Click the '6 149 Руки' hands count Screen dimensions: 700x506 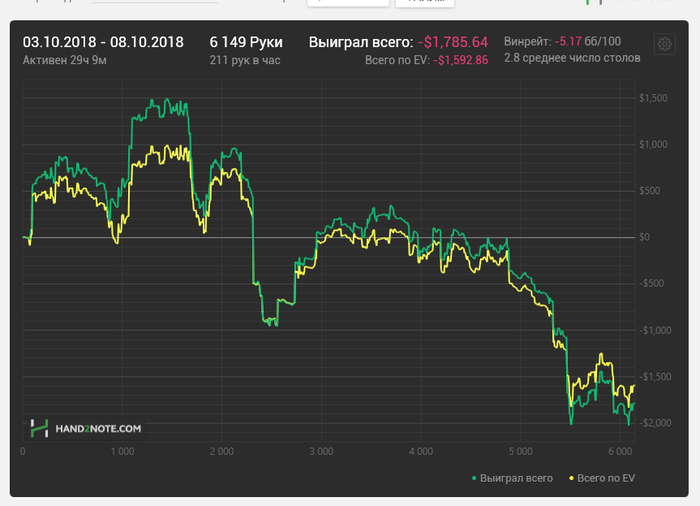(246, 42)
